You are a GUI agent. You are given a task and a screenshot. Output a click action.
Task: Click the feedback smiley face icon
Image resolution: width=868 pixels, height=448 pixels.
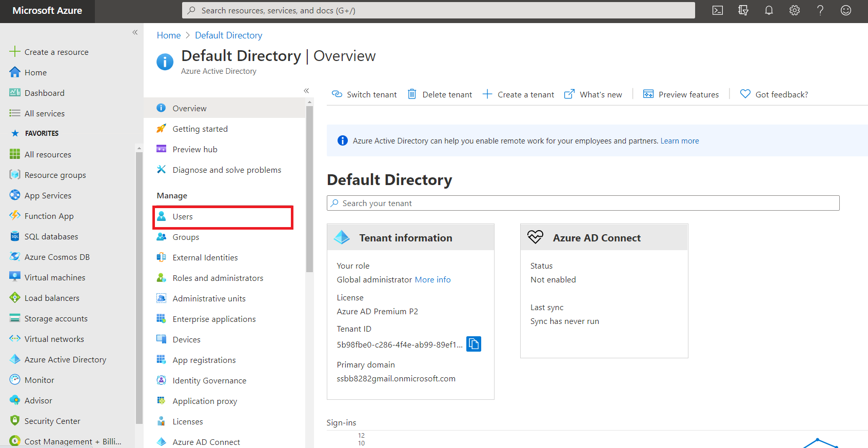click(x=845, y=10)
